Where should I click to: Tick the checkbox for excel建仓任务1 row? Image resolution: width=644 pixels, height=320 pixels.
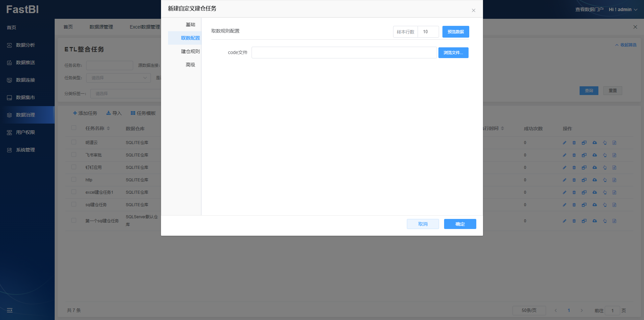pos(74,192)
